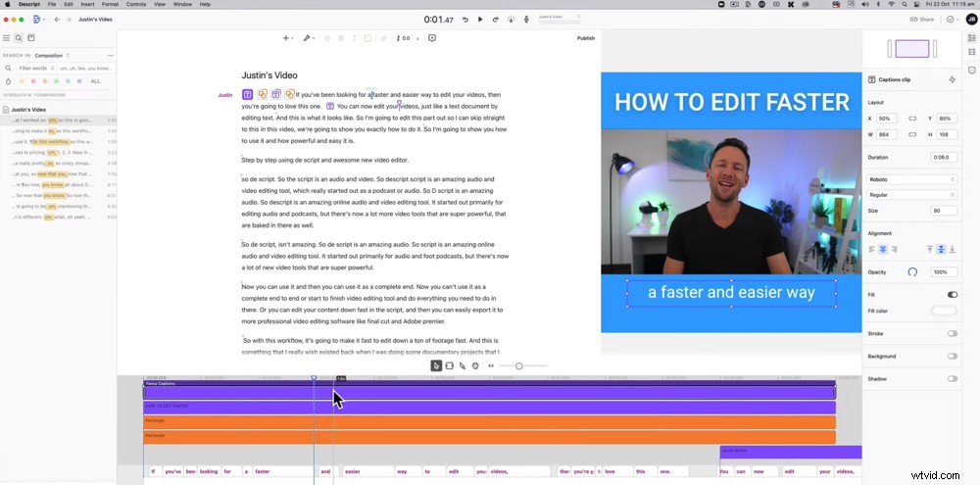The height and width of the screenshot is (485, 980).
Task: Enable the Background toggle
Action: [953, 357]
